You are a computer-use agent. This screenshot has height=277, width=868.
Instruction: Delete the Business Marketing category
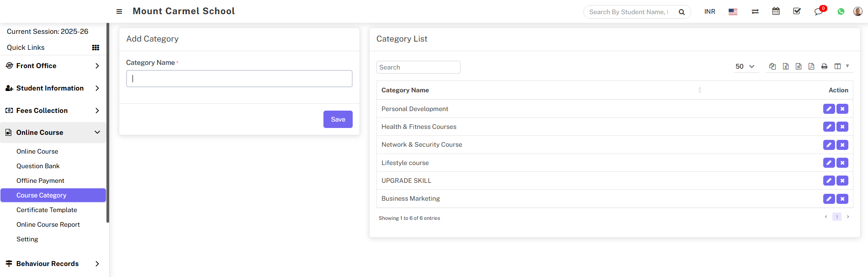(x=842, y=199)
